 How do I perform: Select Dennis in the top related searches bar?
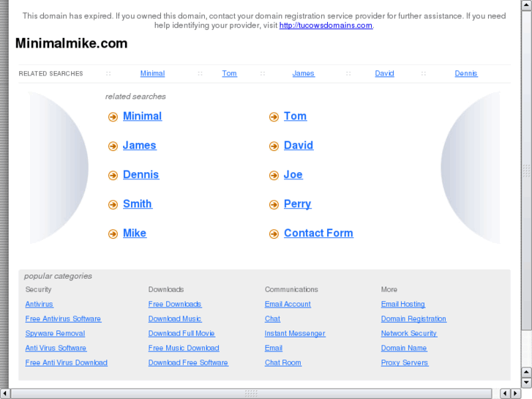(x=465, y=73)
